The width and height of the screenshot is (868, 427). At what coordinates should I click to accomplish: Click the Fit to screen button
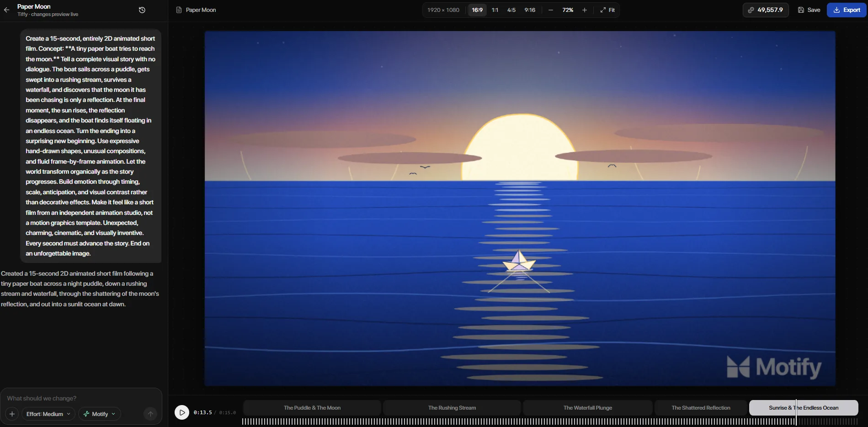pyautogui.click(x=607, y=10)
